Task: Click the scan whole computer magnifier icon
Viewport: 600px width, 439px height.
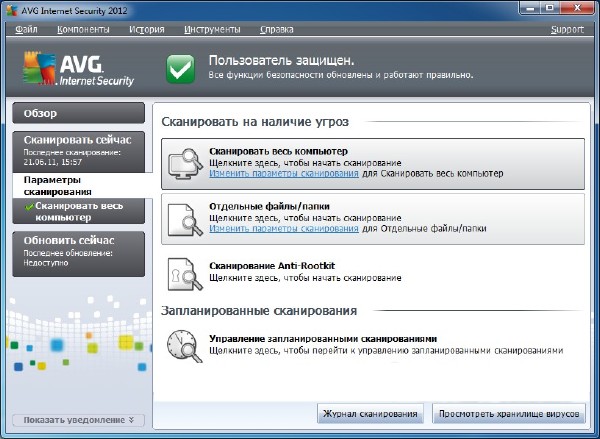Action: [x=184, y=162]
